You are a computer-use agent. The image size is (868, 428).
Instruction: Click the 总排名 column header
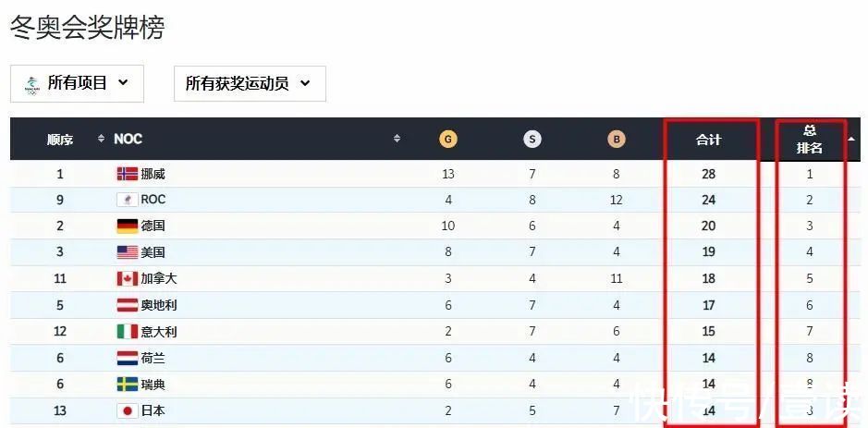(811, 140)
